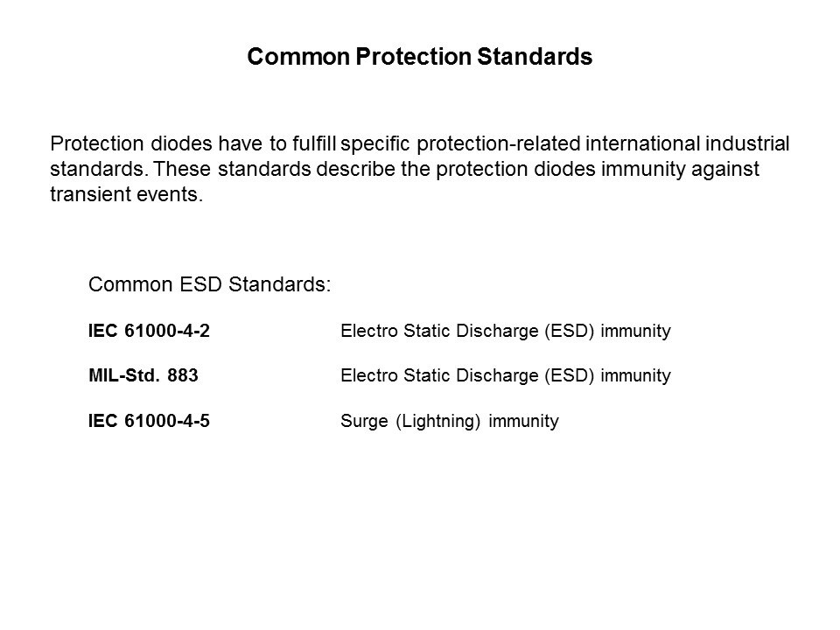Click the "Common ESD Standards:" heading
The height and width of the screenshot is (630, 840).
pos(210,284)
